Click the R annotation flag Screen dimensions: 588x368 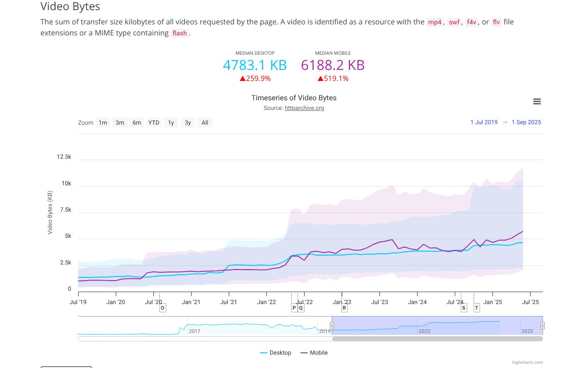pyautogui.click(x=345, y=308)
